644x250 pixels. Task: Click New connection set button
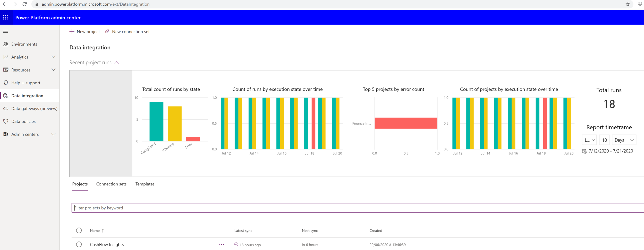[127, 31]
